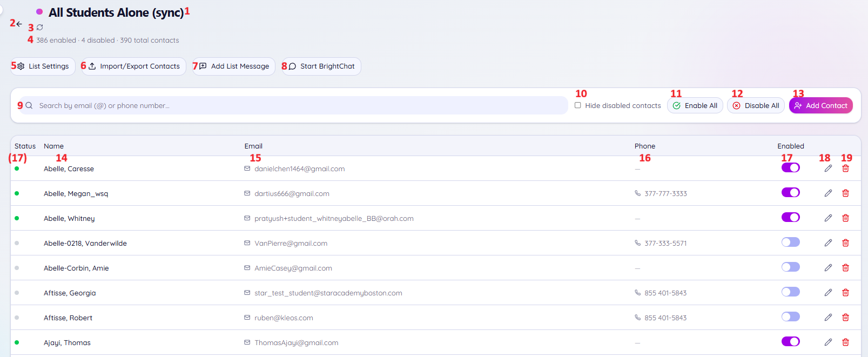This screenshot has height=357, width=868.
Task: Click the sync refresh icon
Action: click(39, 27)
